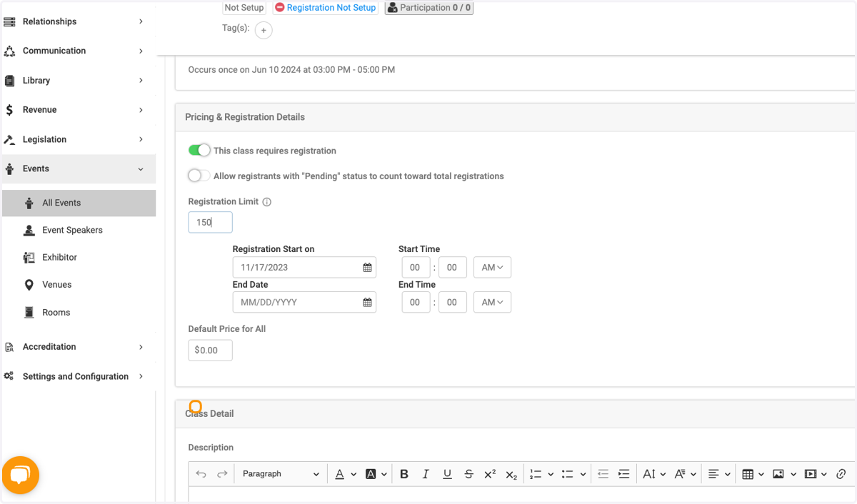Click the End Date input field
The height and width of the screenshot is (504, 857).
tap(304, 303)
